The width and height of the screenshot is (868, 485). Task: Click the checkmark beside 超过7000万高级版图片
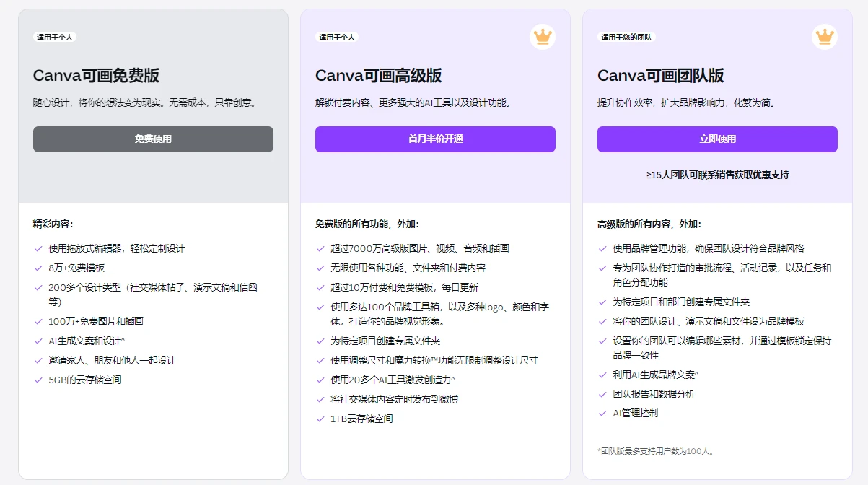coord(320,248)
